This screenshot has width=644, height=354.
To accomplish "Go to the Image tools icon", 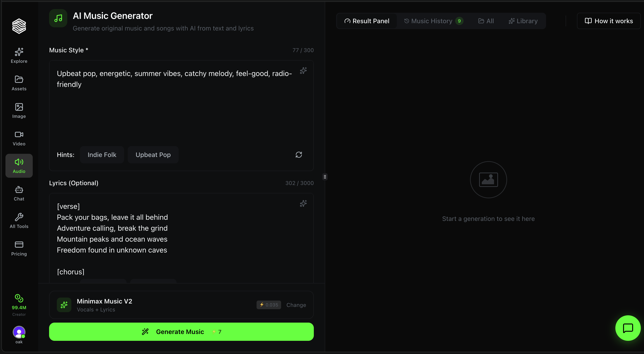I will pyautogui.click(x=19, y=110).
